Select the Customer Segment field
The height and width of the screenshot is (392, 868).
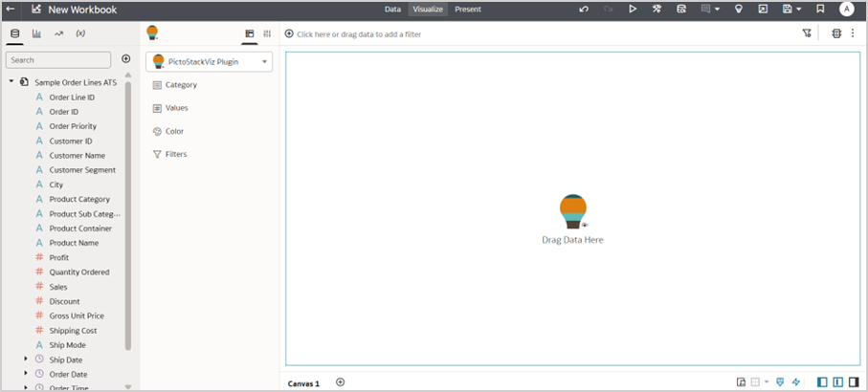pos(82,170)
